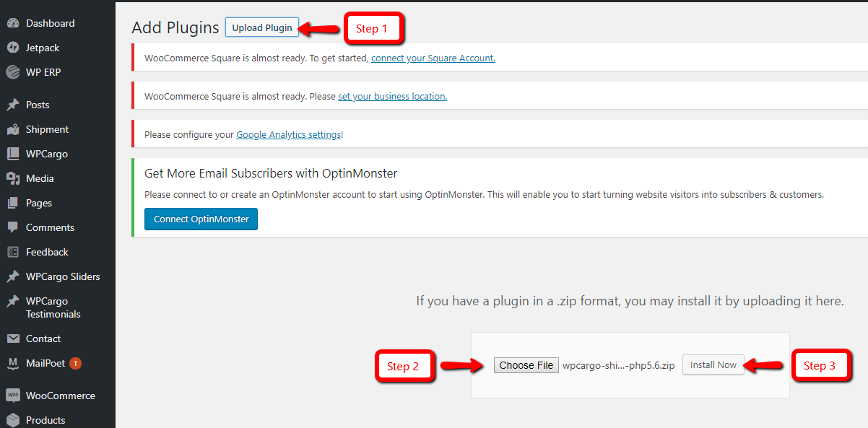Open WPCargo Testimonials in sidebar
Image resolution: width=868 pixels, height=428 pixels.
tap(53, 307)
